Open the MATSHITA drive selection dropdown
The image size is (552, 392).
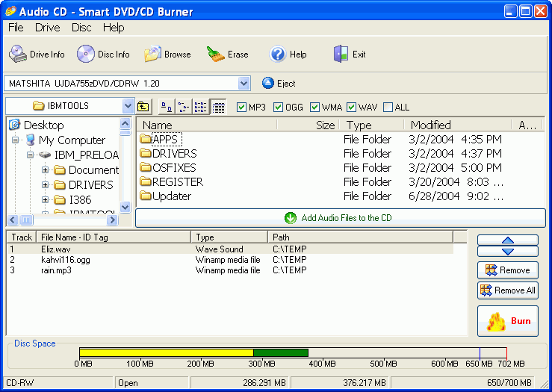tap(244, 84)
